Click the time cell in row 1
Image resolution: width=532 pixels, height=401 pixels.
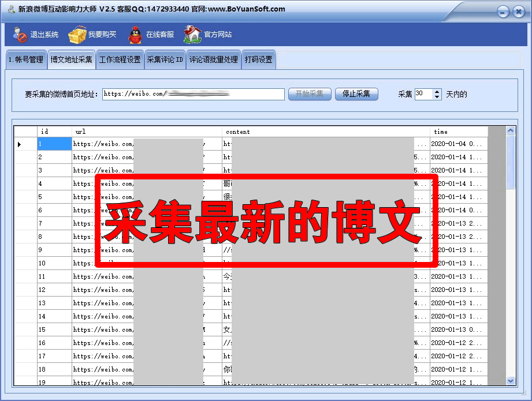(x=459, y=144)
